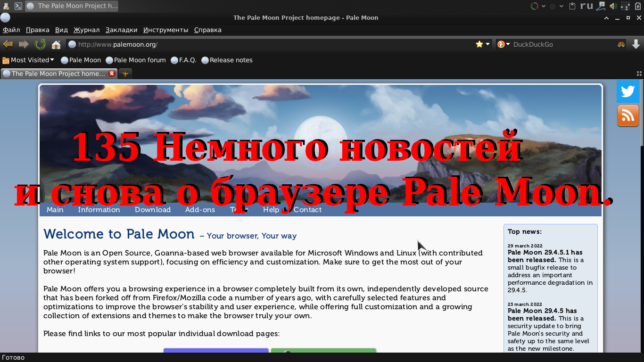The height and width of the screenshot is (362, 644).
Task: Open clipboard manager tray icon
Action: (572, 6)
